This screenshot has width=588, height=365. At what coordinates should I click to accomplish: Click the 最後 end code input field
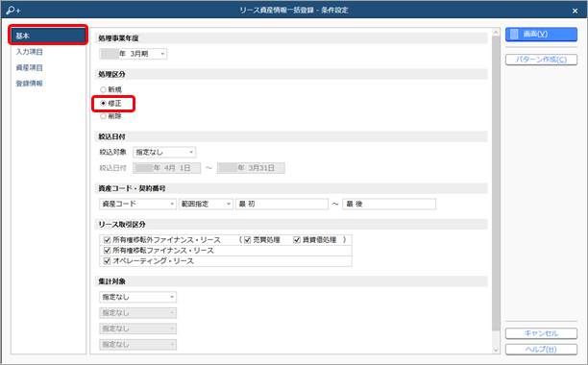pyautogui.click(x=389, y=204)
